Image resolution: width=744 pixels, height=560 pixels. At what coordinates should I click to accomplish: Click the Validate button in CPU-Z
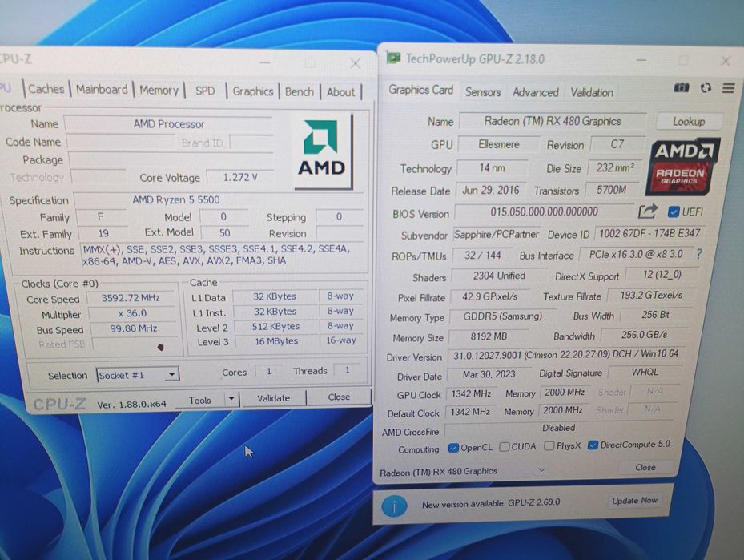coord(273,398)
